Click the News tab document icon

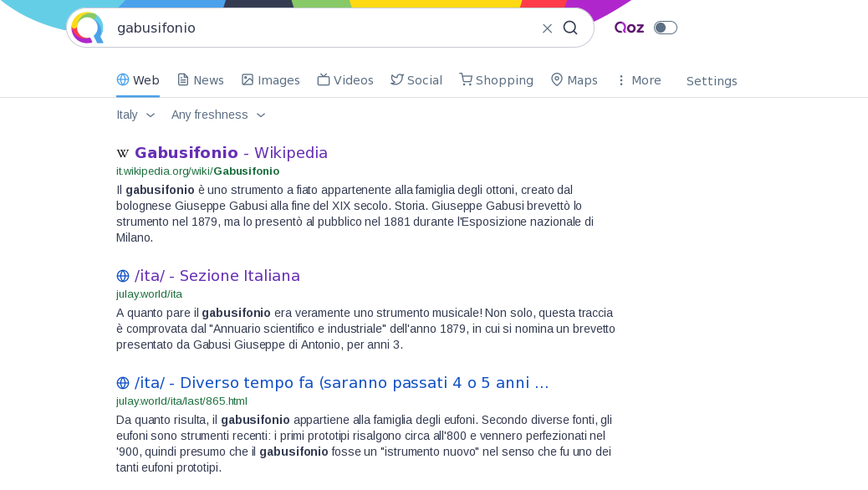(182, 79)
